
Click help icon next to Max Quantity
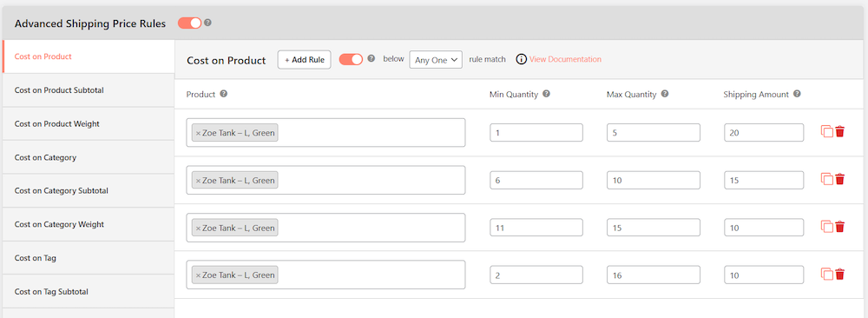point(665,94)
